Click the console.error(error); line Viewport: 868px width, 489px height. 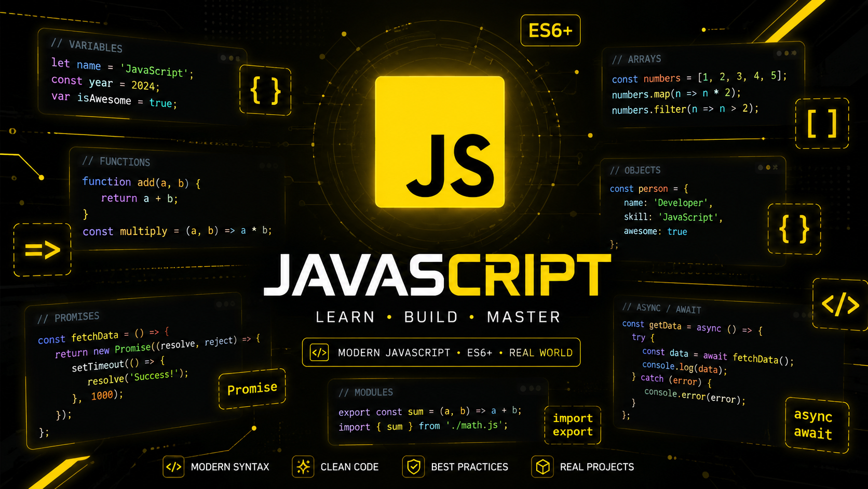coord(695,395)
